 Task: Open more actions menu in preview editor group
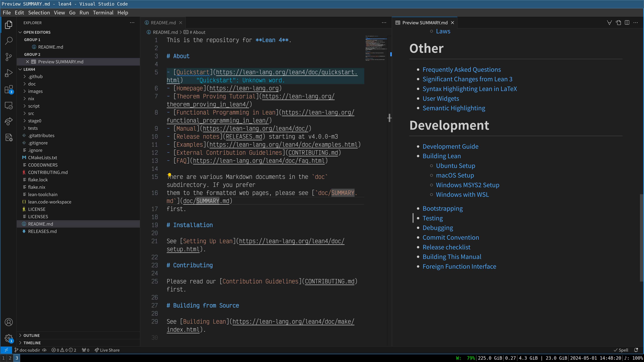[x=635, y=23]
